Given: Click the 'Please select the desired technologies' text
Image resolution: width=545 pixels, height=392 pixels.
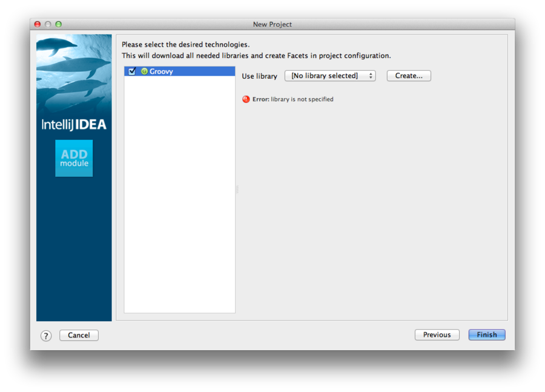Looking at the screenshot, I should tap(186, 44).
